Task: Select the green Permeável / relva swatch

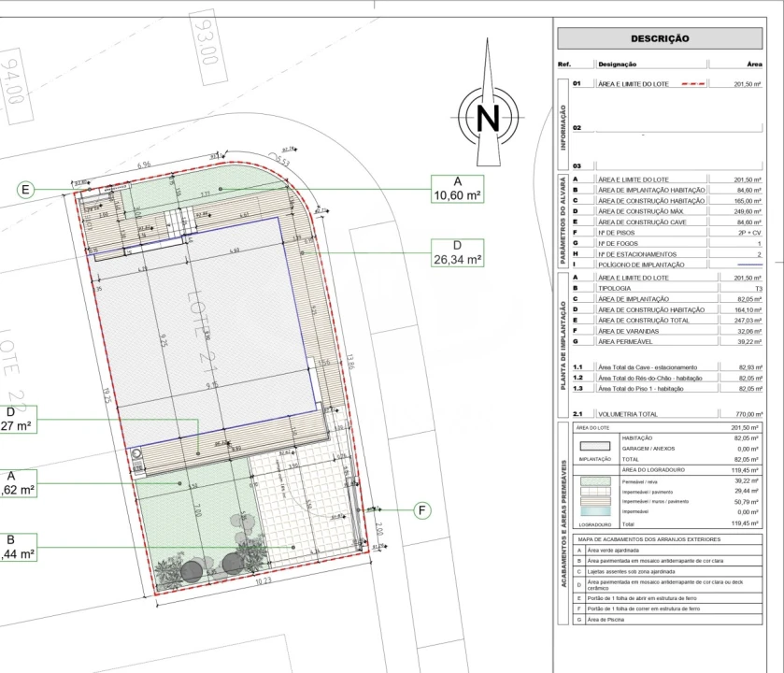Action: [595, 481]
